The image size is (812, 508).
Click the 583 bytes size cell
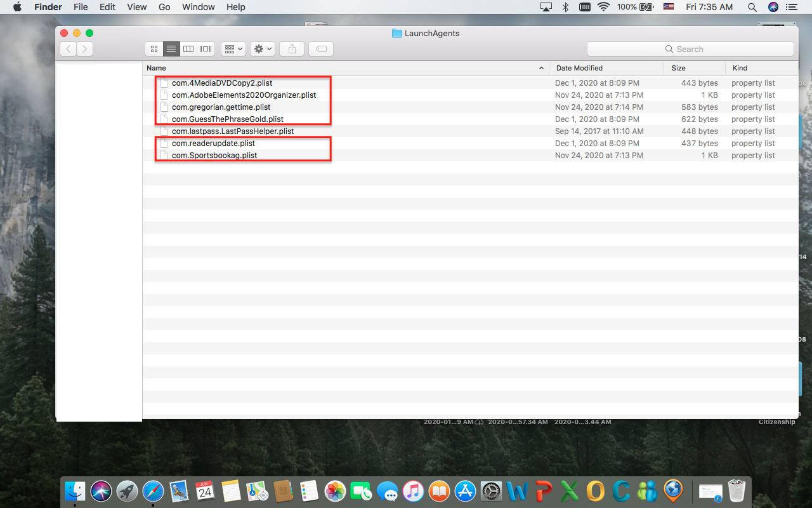point(700,107)
